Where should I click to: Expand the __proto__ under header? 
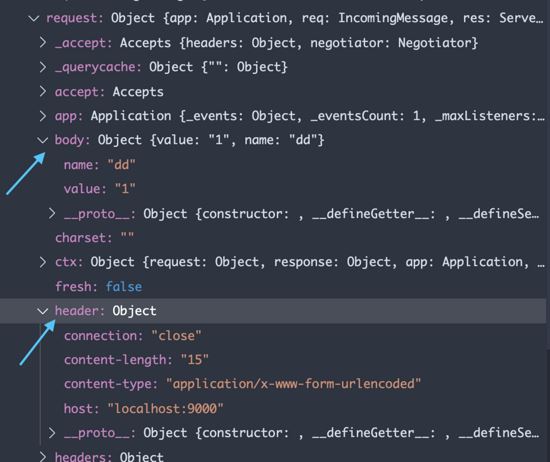[x=52, y=433]
